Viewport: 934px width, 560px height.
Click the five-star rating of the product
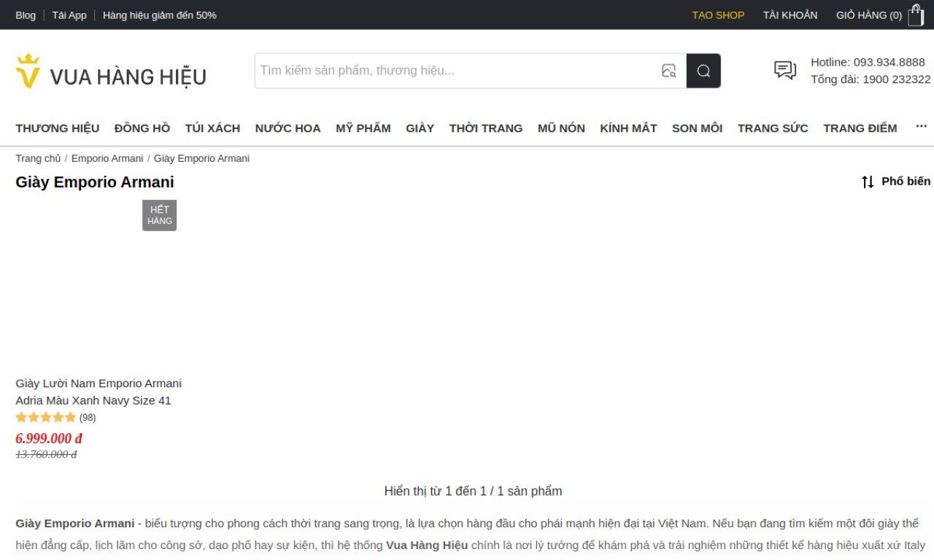[x=46, y=418]
